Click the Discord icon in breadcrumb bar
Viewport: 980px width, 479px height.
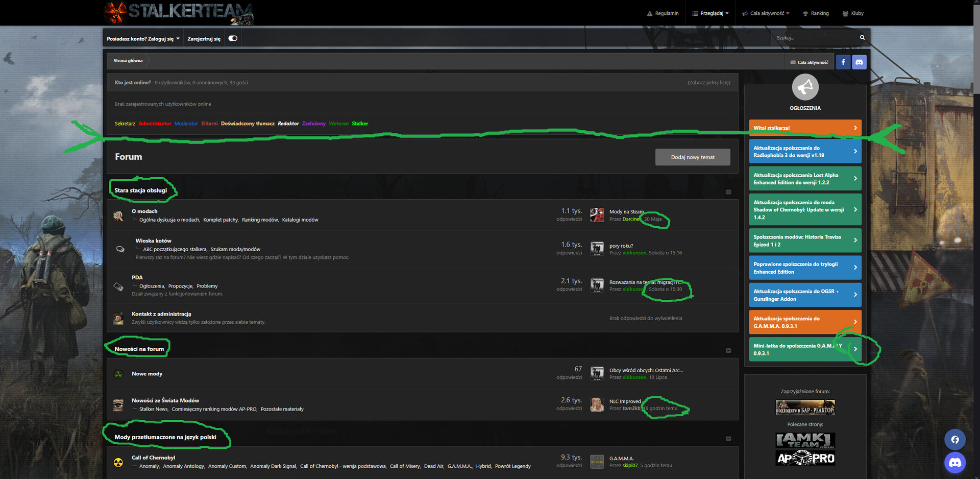[859, 62]
